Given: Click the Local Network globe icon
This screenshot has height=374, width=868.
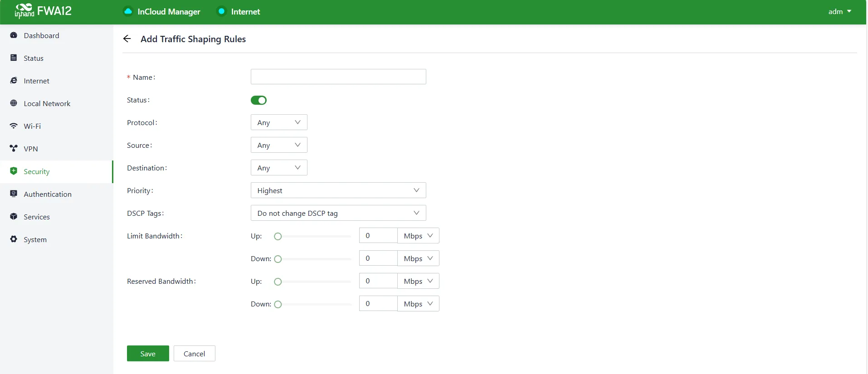Looking at the screenshot, I should click(x=14, y=103).
